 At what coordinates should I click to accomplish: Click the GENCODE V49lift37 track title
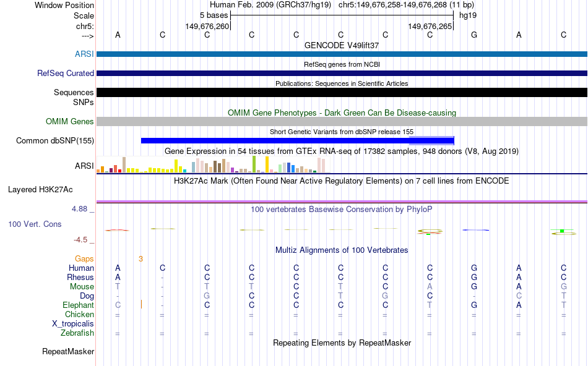tap(342, 45)
